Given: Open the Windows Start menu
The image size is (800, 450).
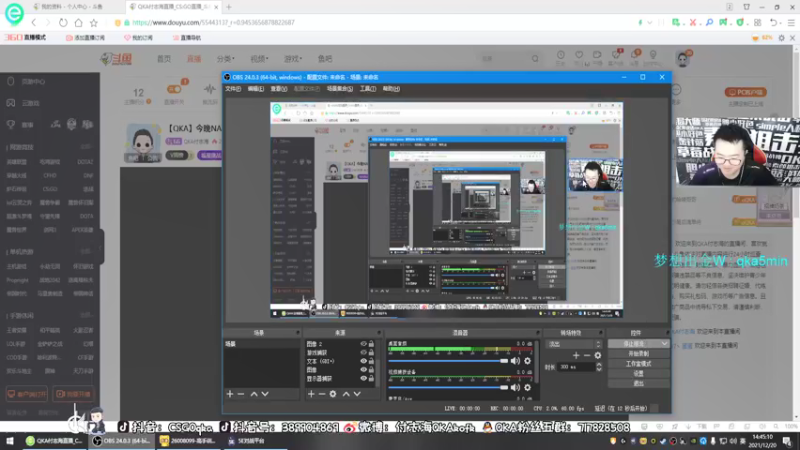Looking at the screenshot, I should pyautogui.click(x=10, y=441).
